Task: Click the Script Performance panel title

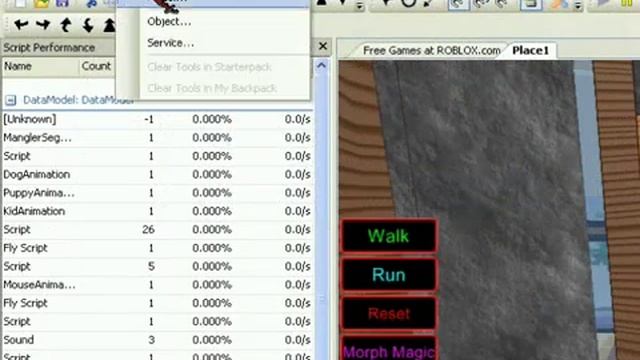Action: click(x=49, y=48)
